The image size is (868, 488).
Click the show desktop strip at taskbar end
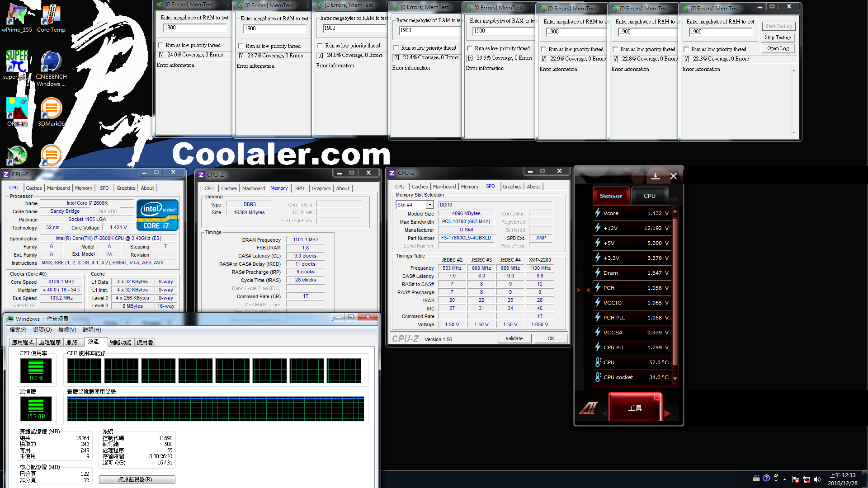point(864,479)
